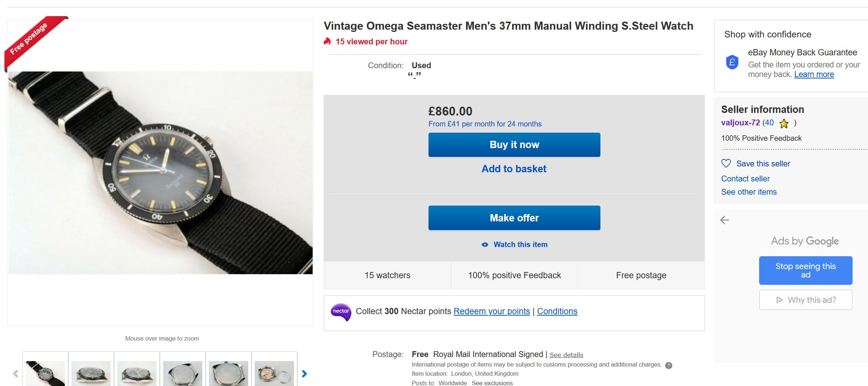The image size is (868, 386).
Task: Click the back arrow above Ads by Google
Action: click(x=725, y=220)
